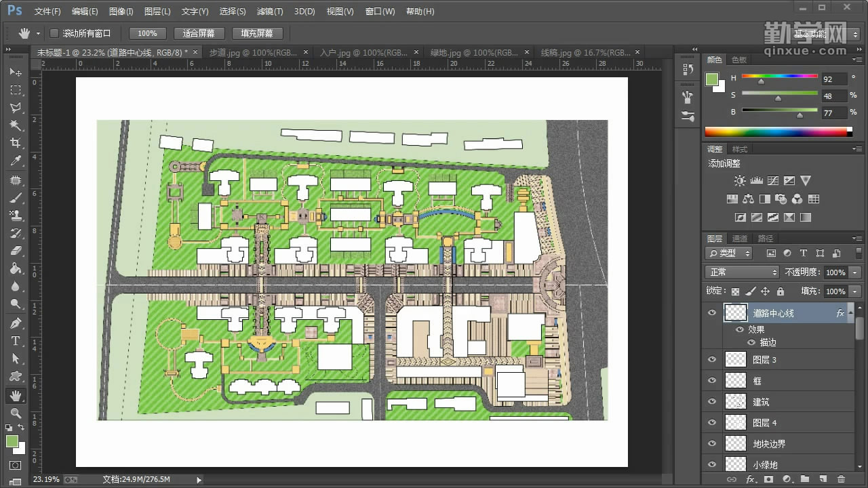Hide the 地块边界 layer

click(x=712, y=444)
